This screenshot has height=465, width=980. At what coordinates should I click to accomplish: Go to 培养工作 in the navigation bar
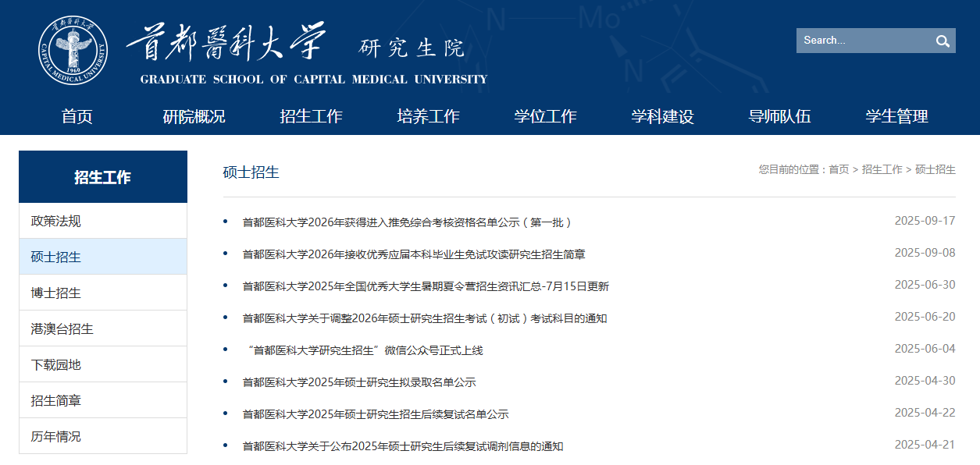pyautogui.click(x=428, y=116)
